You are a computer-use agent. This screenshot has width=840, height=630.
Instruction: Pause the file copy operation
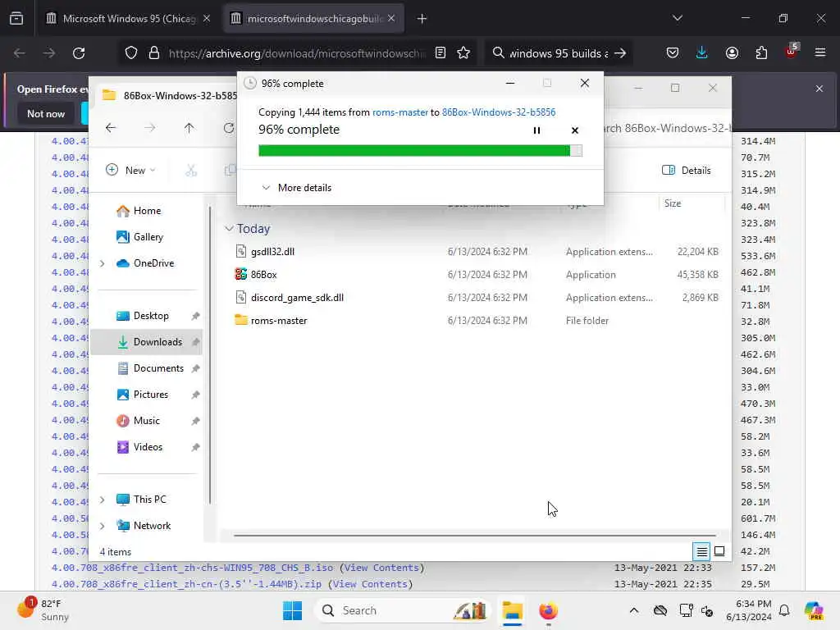(536, 130)
